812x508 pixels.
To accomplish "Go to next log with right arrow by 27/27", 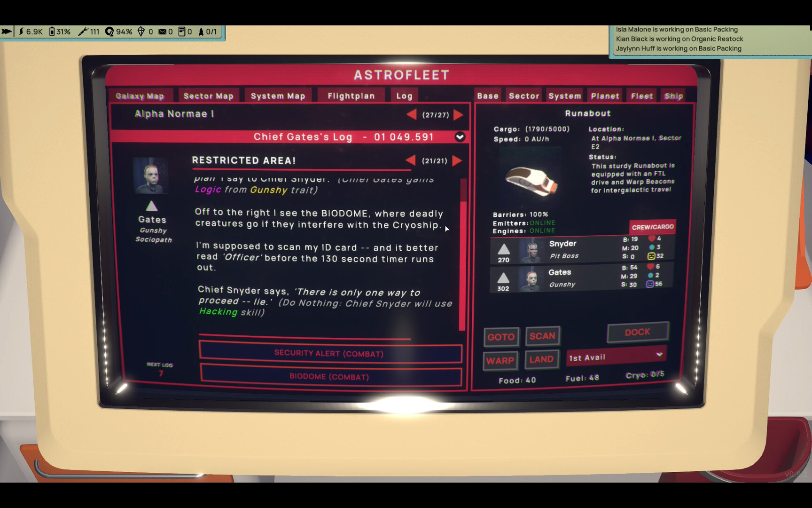I will pos(458,114).
